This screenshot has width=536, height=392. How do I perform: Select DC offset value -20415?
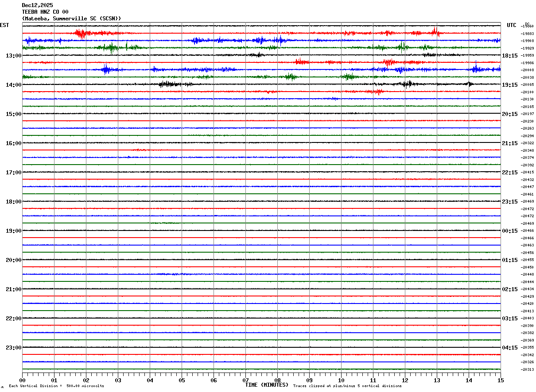528,172
